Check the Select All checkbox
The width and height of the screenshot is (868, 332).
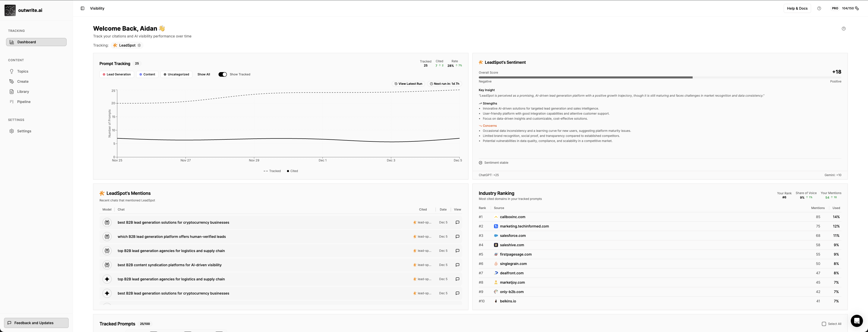coord(823,324)
